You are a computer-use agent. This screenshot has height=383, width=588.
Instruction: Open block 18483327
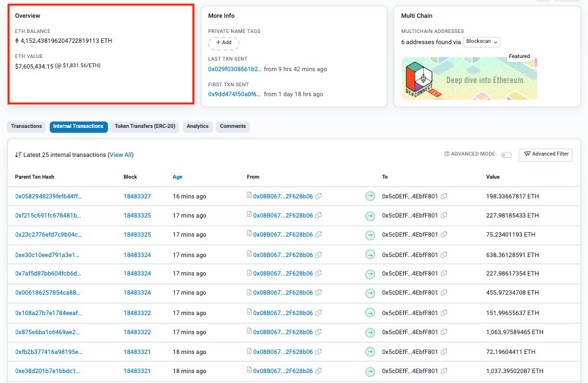click(x=137, y=196)
